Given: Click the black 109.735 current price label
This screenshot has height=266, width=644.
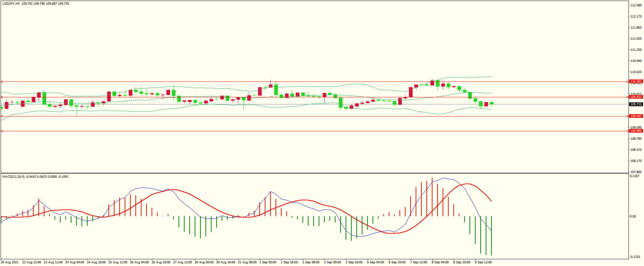Looking at the screenshot, I should [x=636, y=104].
